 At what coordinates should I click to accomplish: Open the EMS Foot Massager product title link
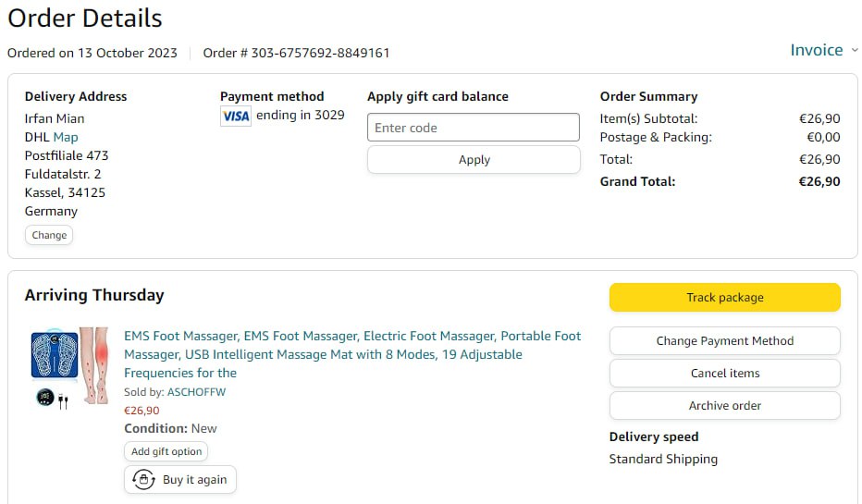click(352, 354)
